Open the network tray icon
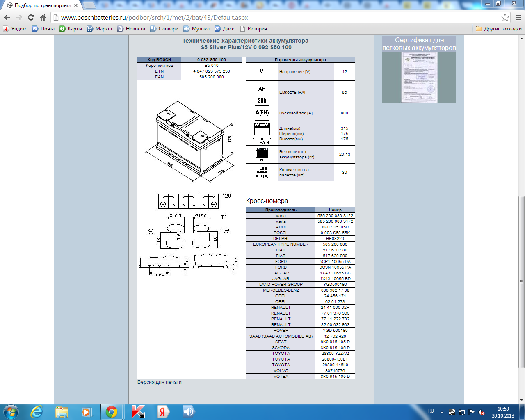Screen dimensions: 525x420 [462, 412]
